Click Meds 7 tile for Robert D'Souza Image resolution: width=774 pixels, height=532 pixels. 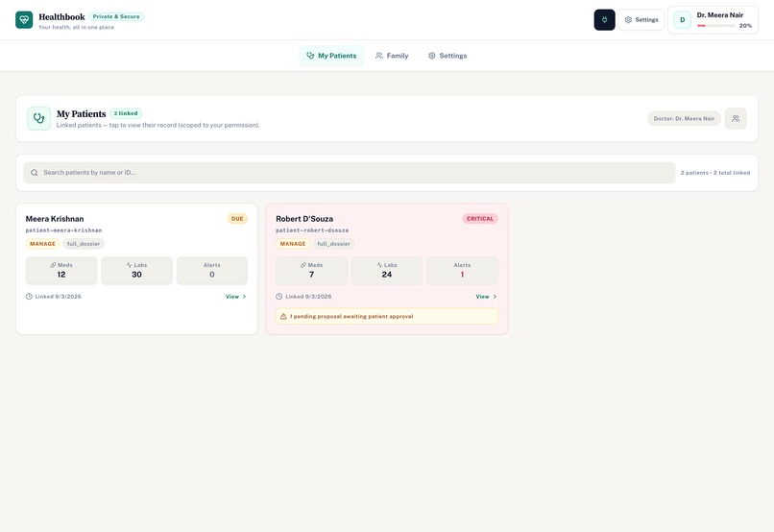(x=311, y=271)
